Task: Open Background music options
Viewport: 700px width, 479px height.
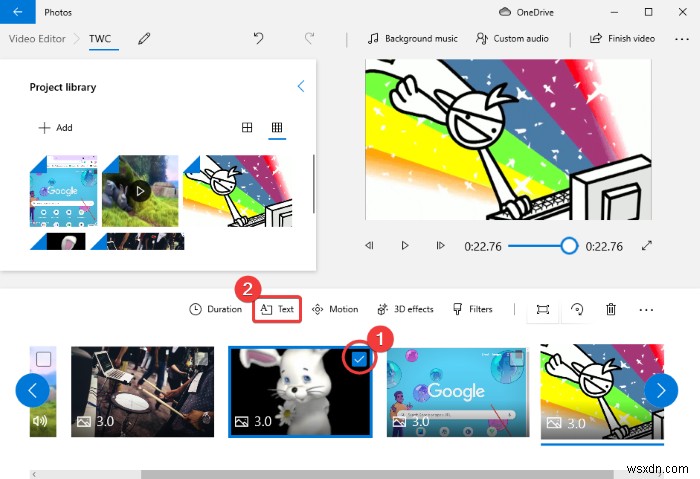Action: pos(413,38)
